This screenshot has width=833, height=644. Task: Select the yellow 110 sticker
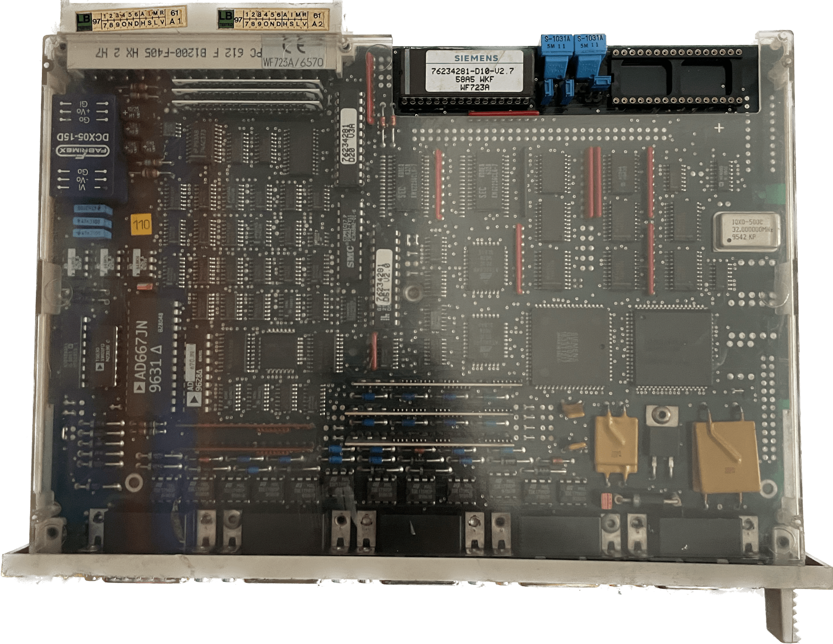141,224
